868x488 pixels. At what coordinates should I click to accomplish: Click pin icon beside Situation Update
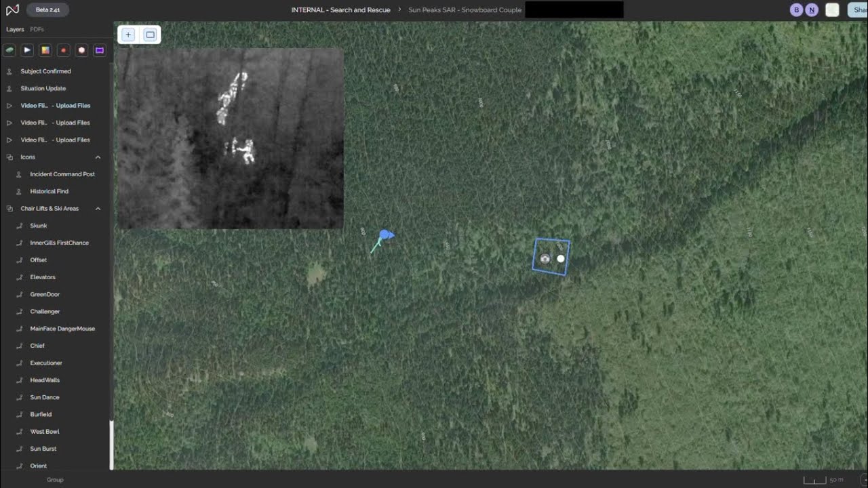tap(9, 89)
